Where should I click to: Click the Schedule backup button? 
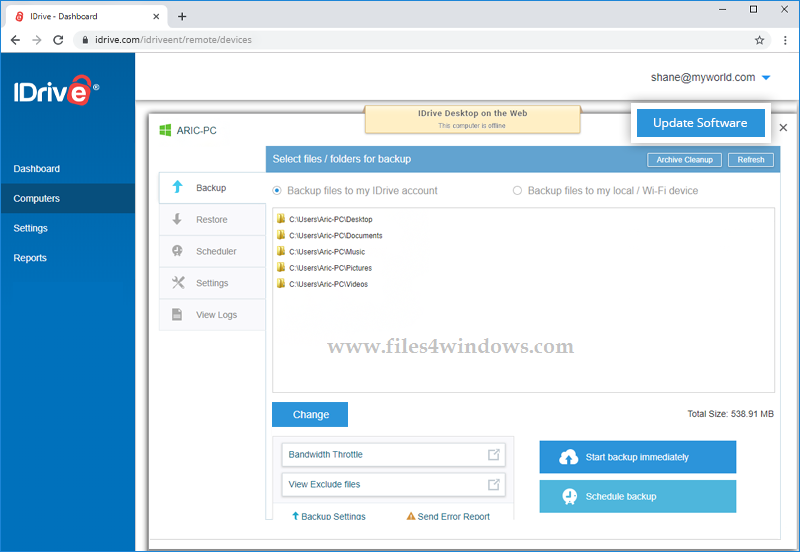[x=638, y=496]
